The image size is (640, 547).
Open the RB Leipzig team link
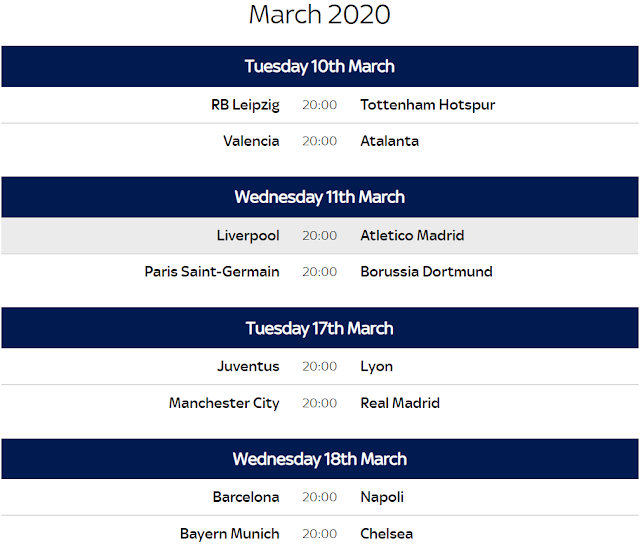245,105
